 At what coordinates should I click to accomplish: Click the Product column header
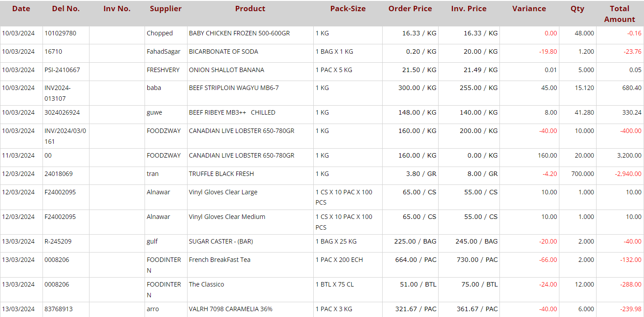click(x=250, y=9)
